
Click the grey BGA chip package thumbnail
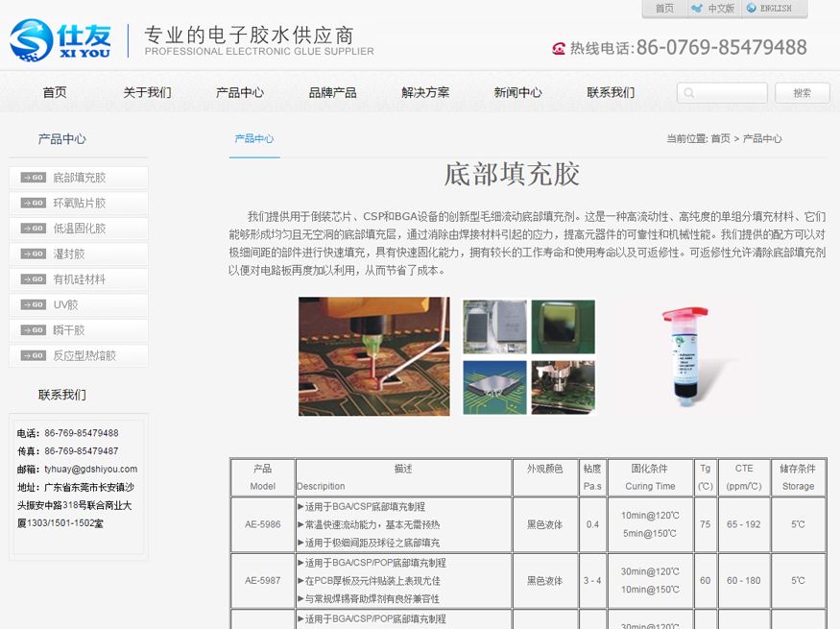494,327
